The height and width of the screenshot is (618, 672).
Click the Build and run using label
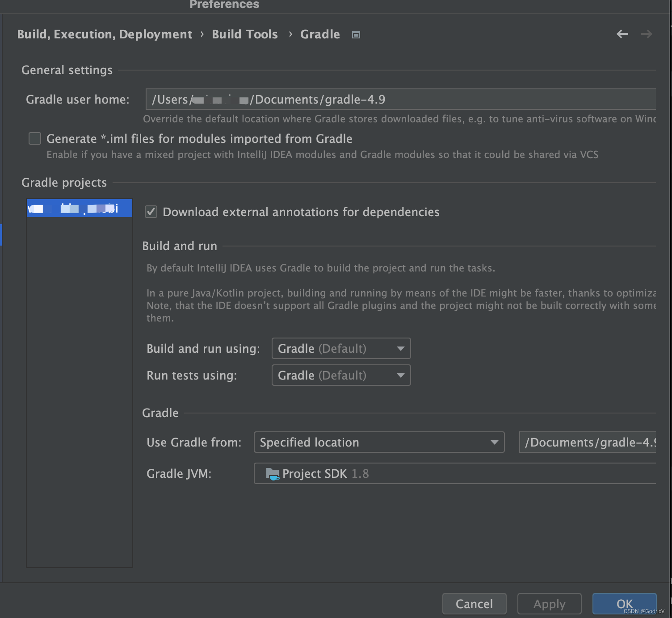203,348
